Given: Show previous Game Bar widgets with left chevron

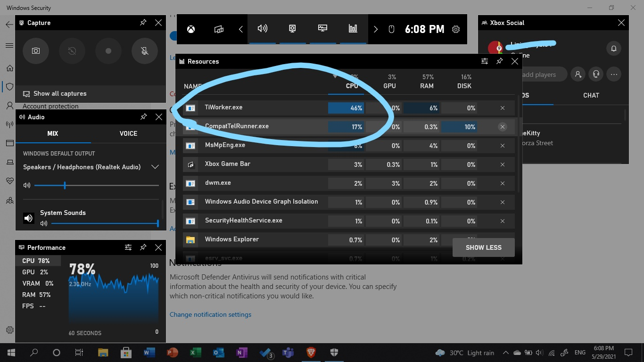Looking at the screenshot, I should pyautogui.click(x=240, y=29).
